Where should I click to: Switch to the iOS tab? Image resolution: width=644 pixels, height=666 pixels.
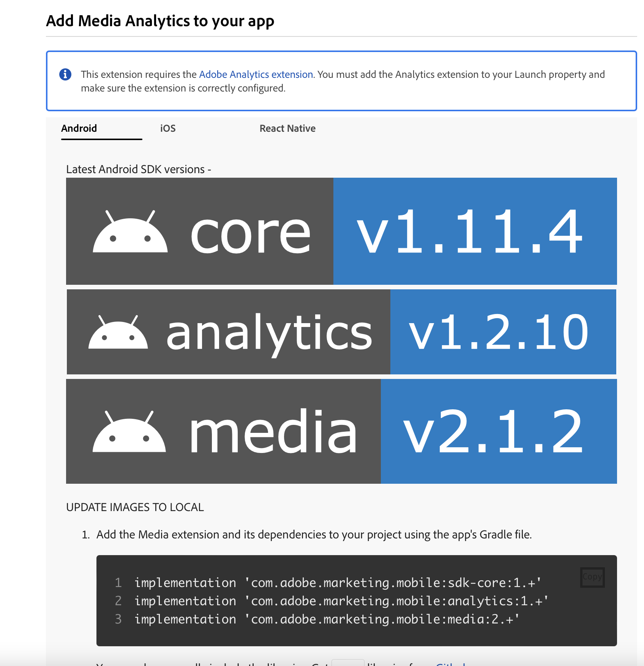click(167, 128)
